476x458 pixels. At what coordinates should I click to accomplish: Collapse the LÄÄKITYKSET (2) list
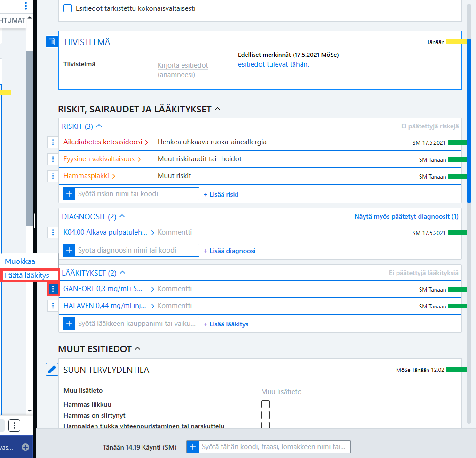(123, 273)
